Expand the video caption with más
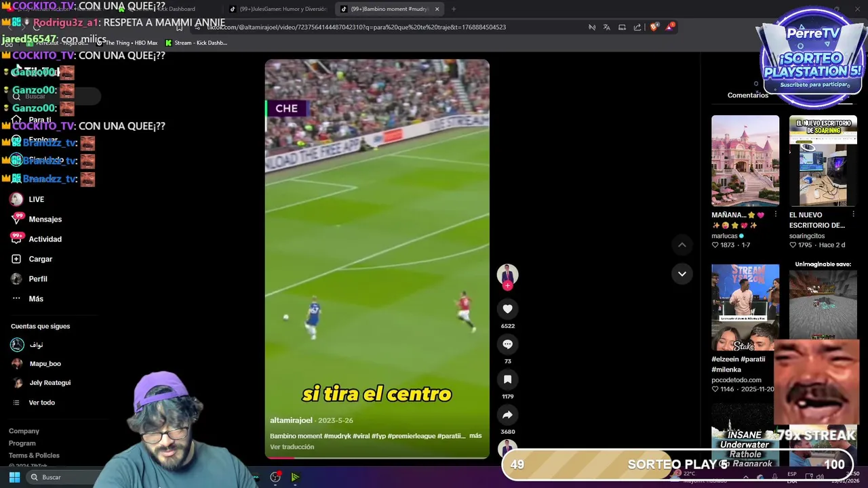This screenshot has width=868, height=488. click(475, 436)
